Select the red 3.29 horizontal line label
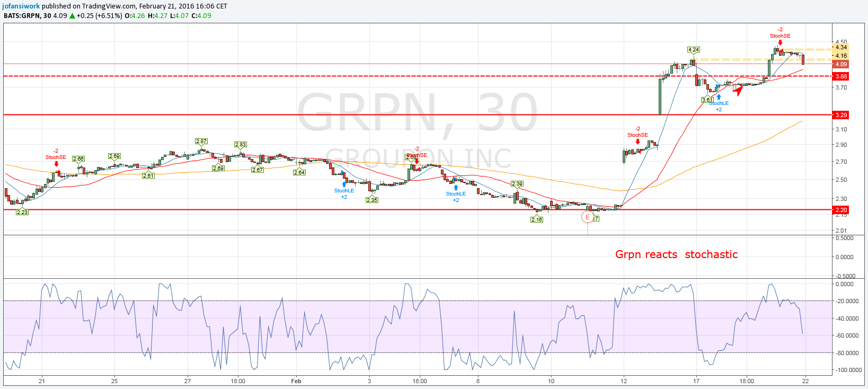This screenshot has height=389, width=868. coord(841,115)
